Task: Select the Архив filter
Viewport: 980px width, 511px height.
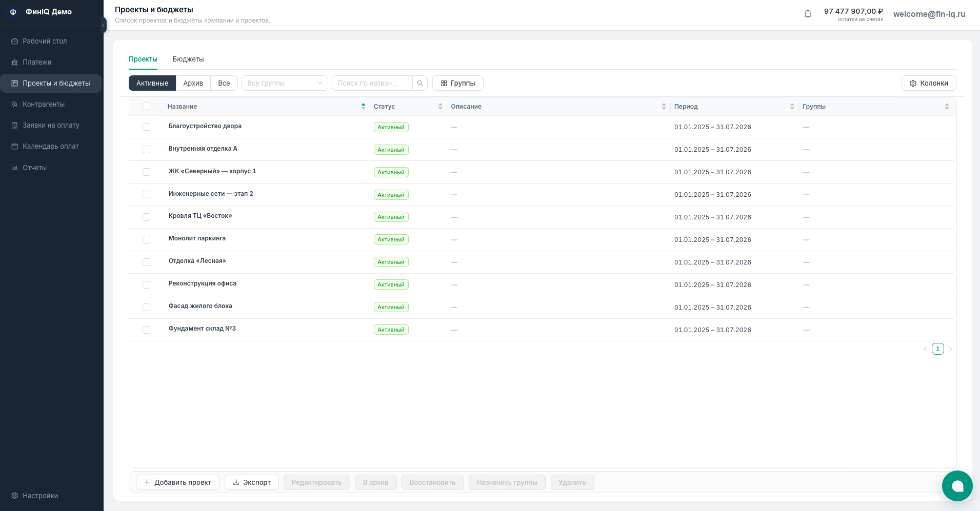Action: 193,83
